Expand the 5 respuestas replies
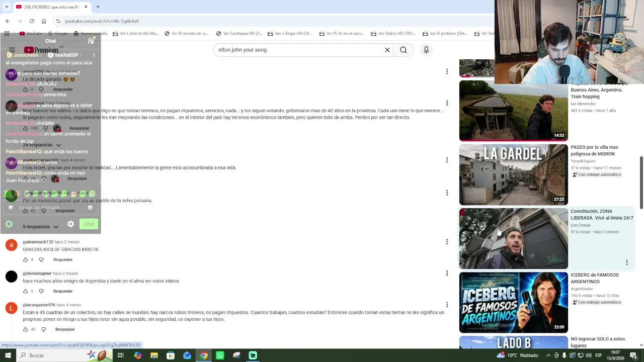Screen dimensions: 644x362 click(41, 227)
